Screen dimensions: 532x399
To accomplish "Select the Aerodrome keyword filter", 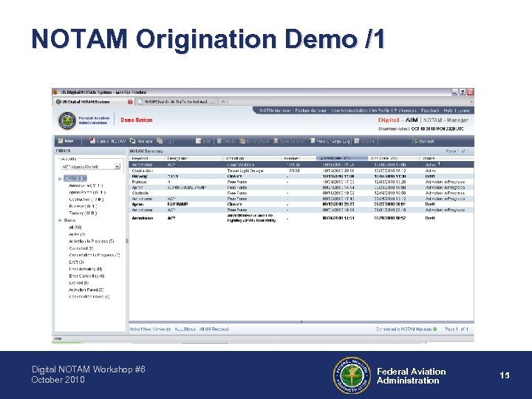I will click(86, 185).
